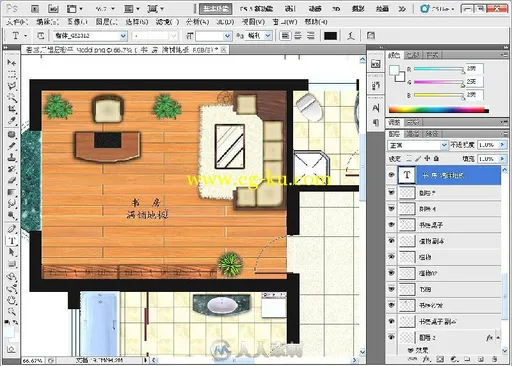The image size is (512, 366).
Task: Toggle lock transparent pixels
Action: click(x=409, y=159)
